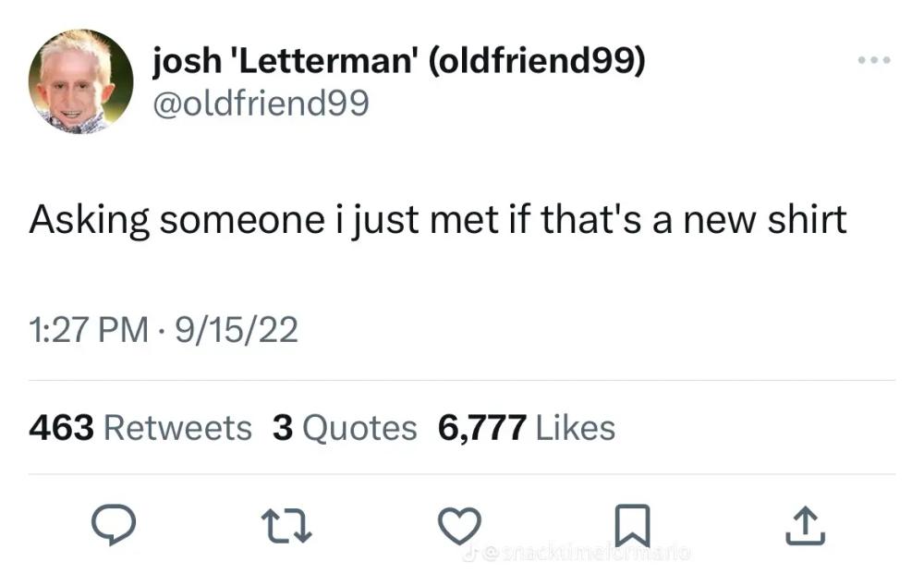
Task: Open the @oldfriend99 handle link
Action: click(x=261, y=104)
